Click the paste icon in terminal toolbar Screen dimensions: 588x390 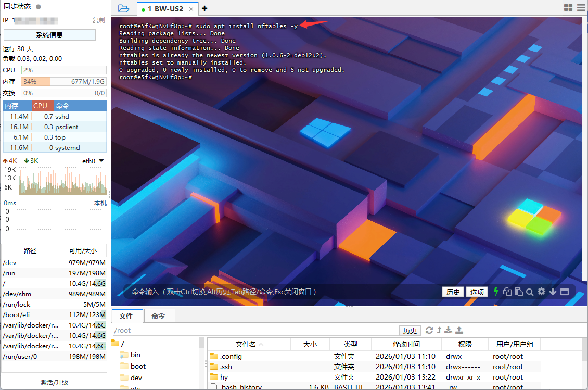tap(518, 292)
